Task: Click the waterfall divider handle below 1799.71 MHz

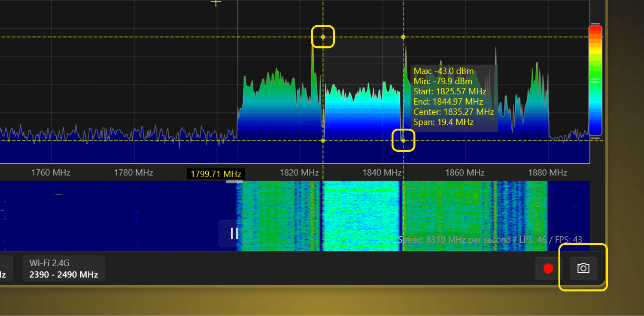Action: (234, 181)
